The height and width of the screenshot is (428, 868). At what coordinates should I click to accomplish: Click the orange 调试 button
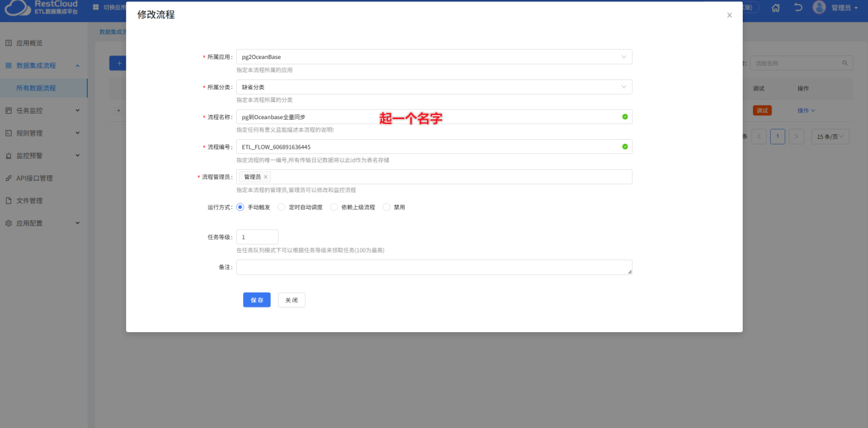[762, 110]
